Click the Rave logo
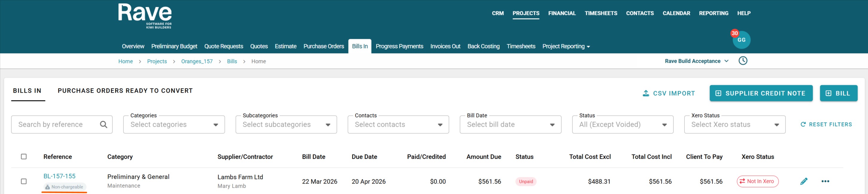 (x=145, y=16)
